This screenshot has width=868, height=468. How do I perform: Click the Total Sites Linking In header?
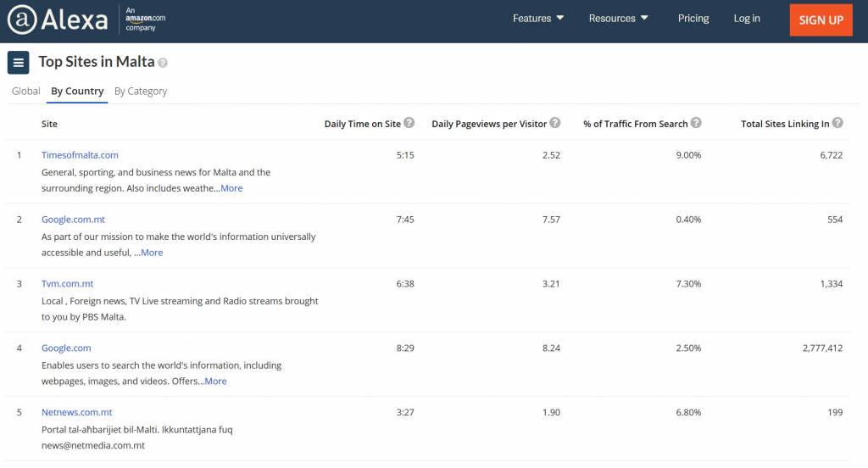tap(785, 124)
